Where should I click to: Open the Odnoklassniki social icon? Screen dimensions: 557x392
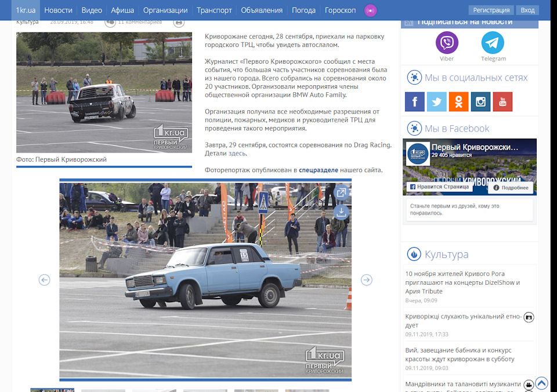pyautogui.click(x=458, y=101)
